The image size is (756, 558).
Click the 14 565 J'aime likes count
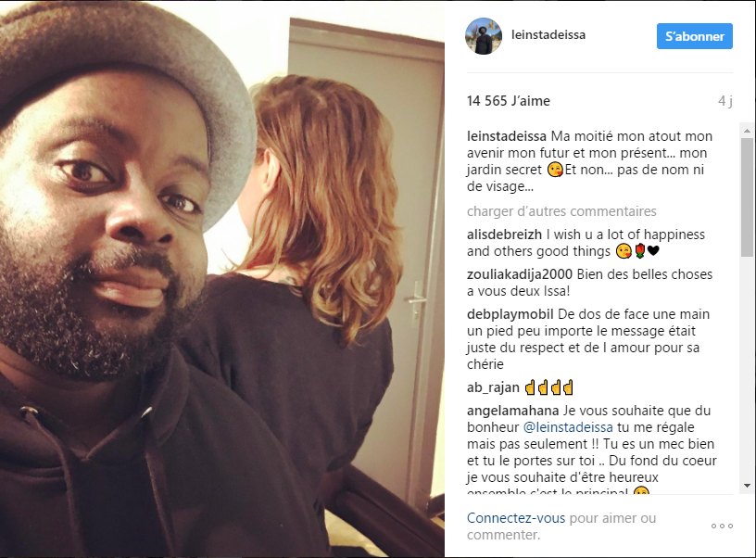pyautogui.click(x=509, y=101)
